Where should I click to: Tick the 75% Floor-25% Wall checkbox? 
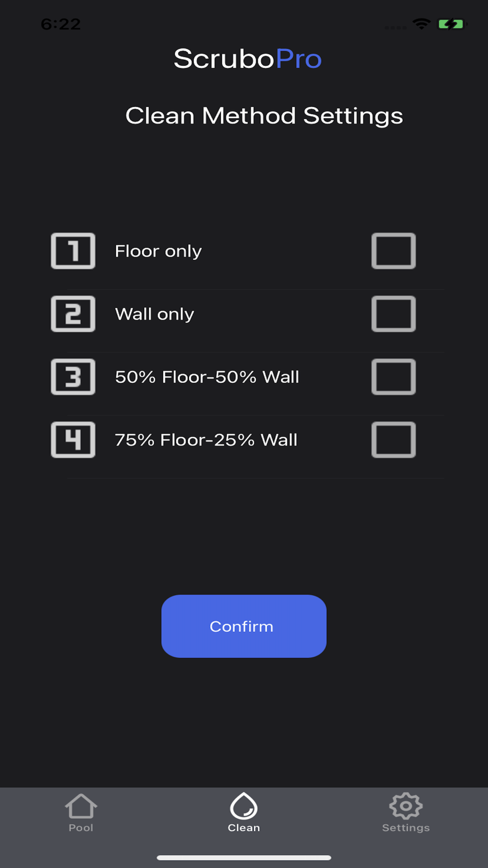[394, 440]
